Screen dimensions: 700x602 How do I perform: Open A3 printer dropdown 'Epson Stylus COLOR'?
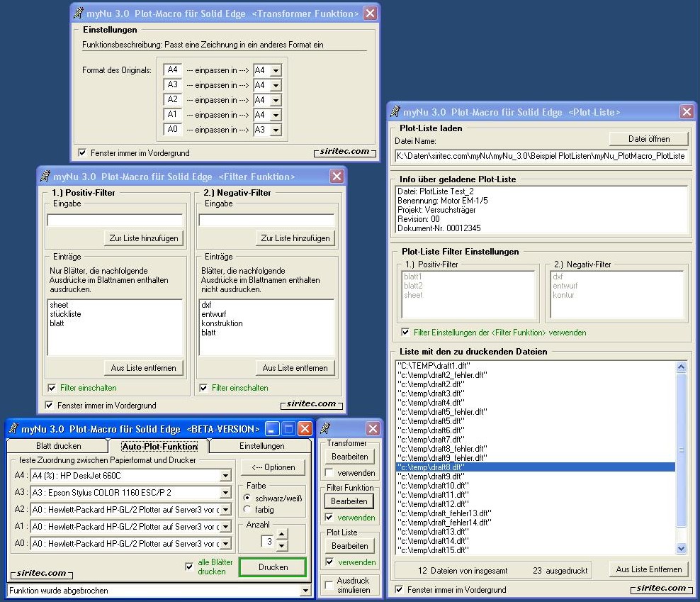tap(226, 493)
